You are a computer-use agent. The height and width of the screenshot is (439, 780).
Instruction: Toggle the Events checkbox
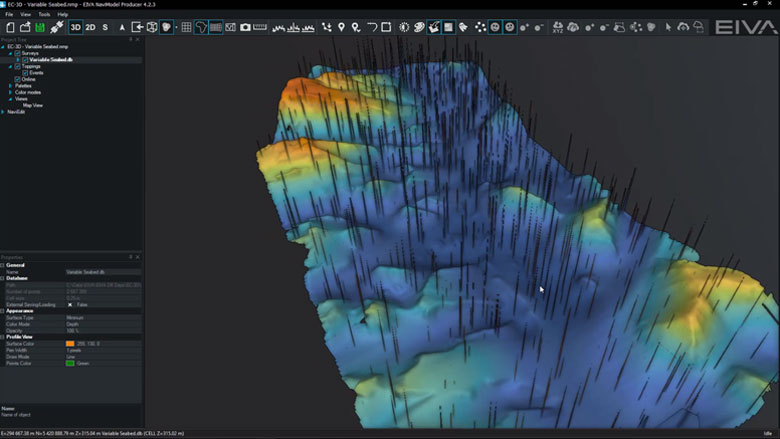pyautogui.click(x=25, y=73)
